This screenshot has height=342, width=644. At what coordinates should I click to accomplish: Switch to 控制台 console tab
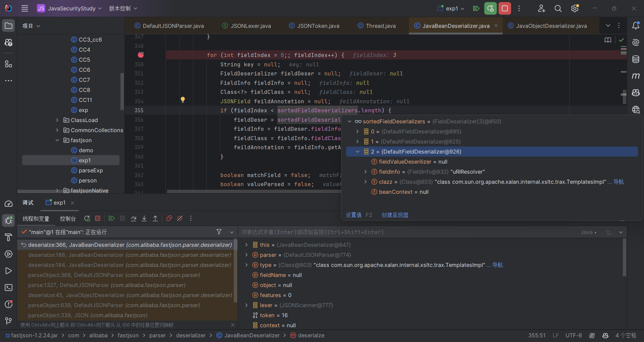point(68,219)
